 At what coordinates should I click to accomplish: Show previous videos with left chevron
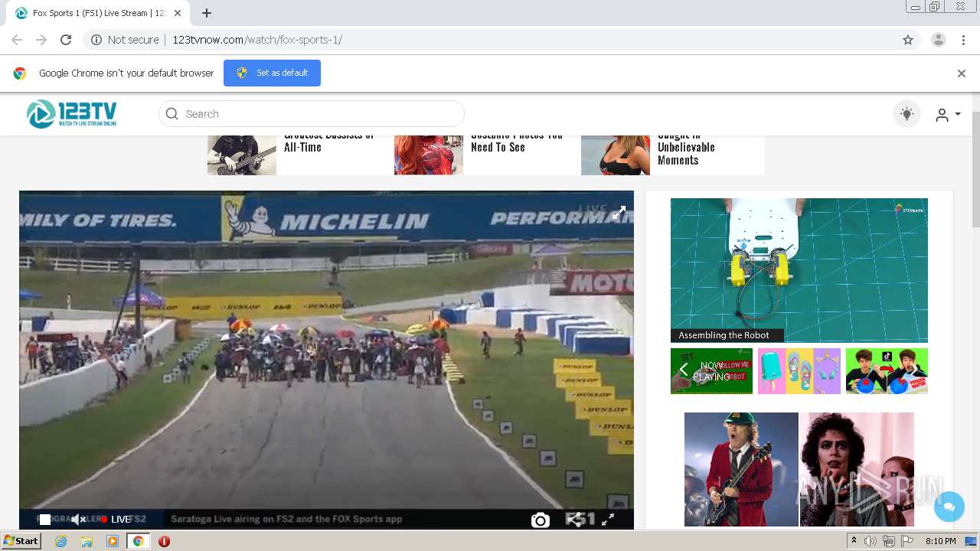[x=684, y=371]
